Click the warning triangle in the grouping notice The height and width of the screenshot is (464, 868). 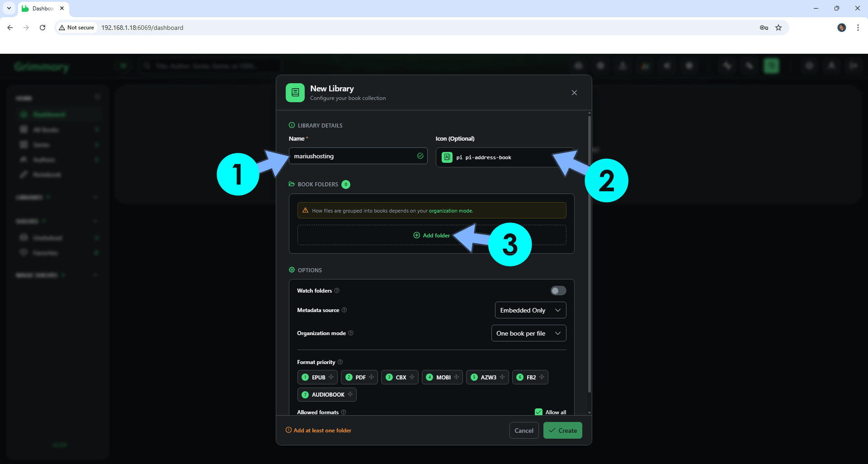[305, 210]
